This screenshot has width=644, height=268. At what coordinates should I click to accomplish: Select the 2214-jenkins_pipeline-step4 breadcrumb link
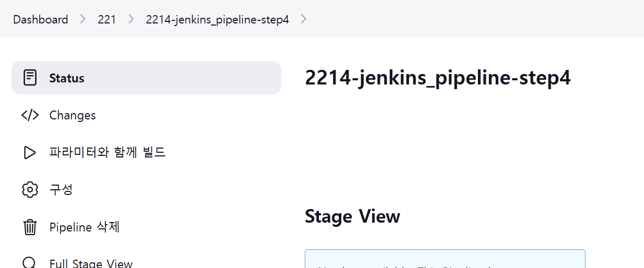tap(217, 19)
